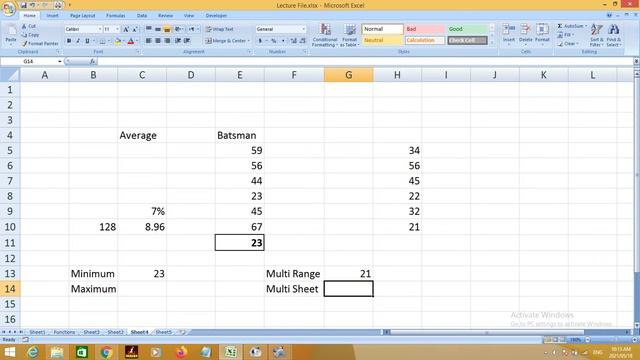Open Firefox from the taskbar
The height and width of the screenshot is (360, 640).
(x=181, y=352)
